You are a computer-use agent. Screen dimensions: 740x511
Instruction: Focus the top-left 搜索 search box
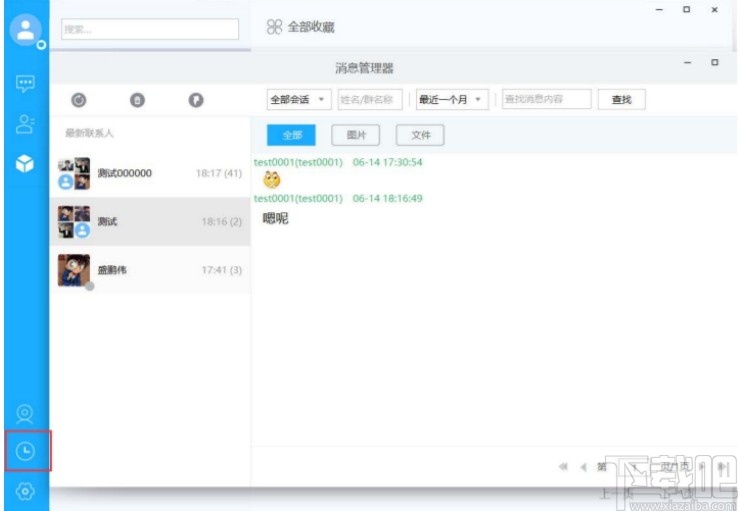tap(150, 29)
